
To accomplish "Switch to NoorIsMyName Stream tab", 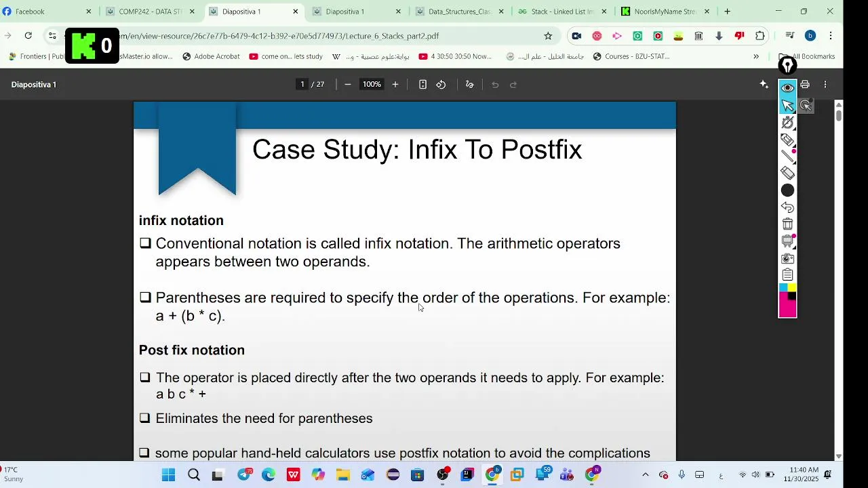I will pos(665,12).
